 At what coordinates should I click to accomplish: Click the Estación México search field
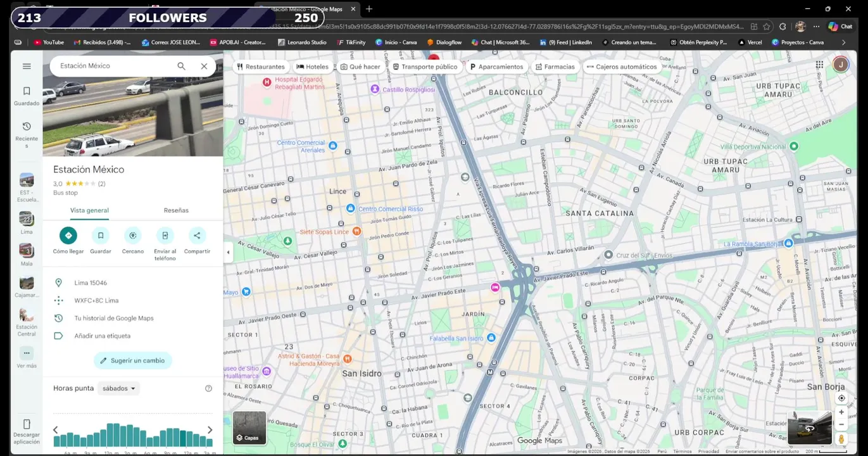[114, 66]
